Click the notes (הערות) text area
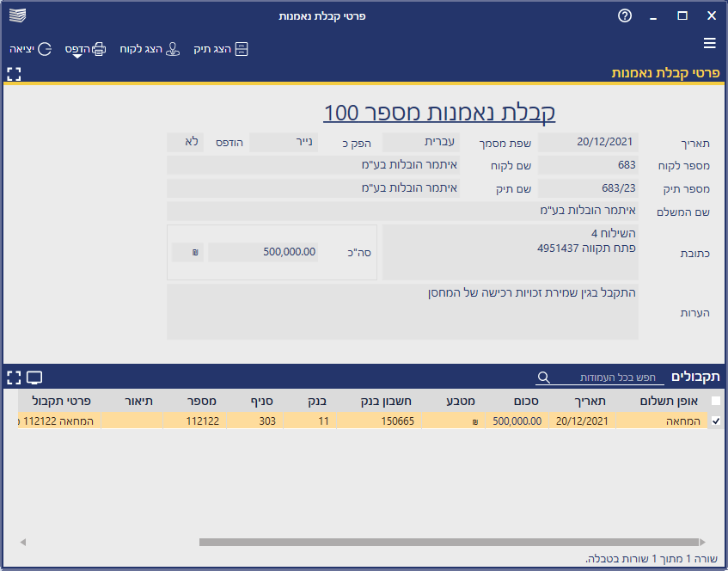 click(402, 312)
